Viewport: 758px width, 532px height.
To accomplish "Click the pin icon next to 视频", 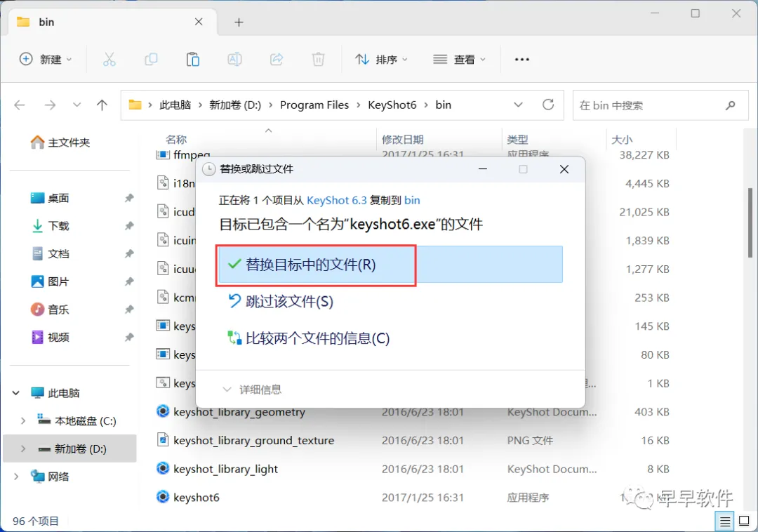I will pyautogui.click(x=129, y=338).
